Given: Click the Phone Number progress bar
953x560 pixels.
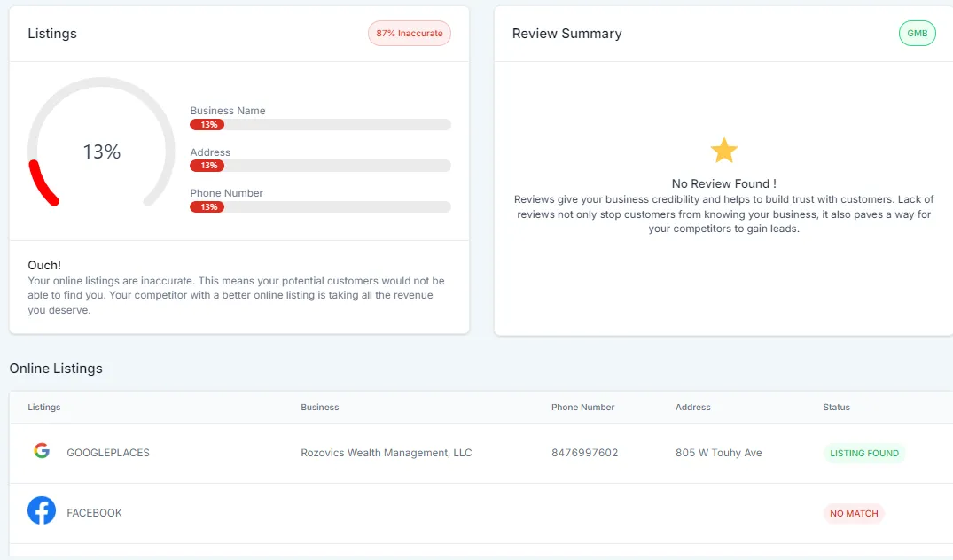Looking at the screenshot, I should point(320,206).
